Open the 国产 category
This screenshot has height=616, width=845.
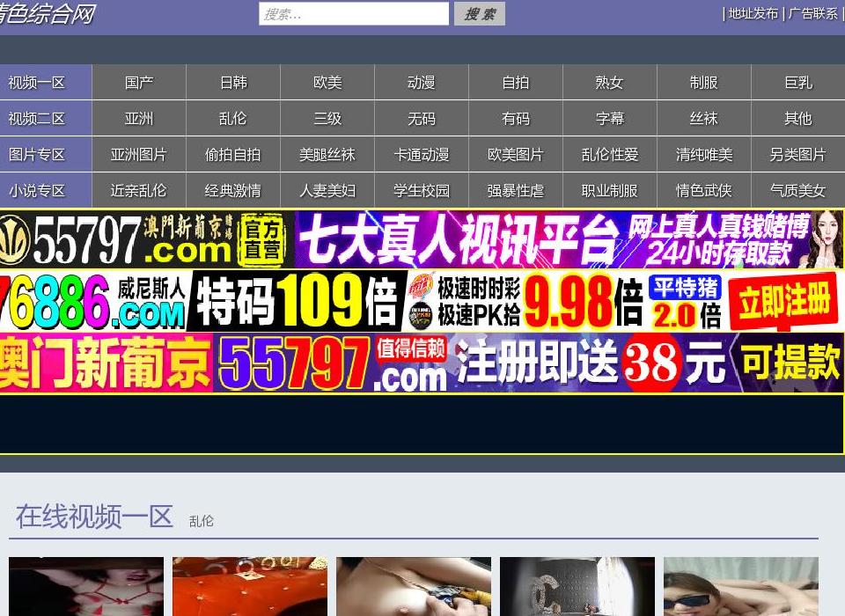[139, 83]
